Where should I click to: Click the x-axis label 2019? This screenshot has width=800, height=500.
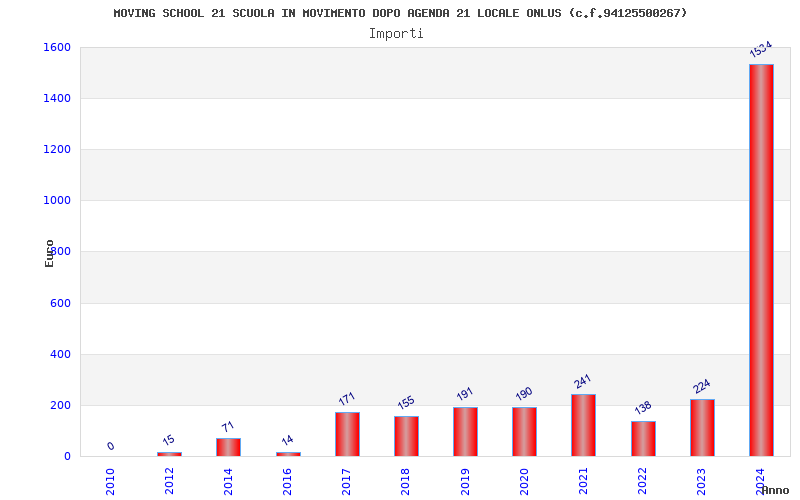point(465,481)
